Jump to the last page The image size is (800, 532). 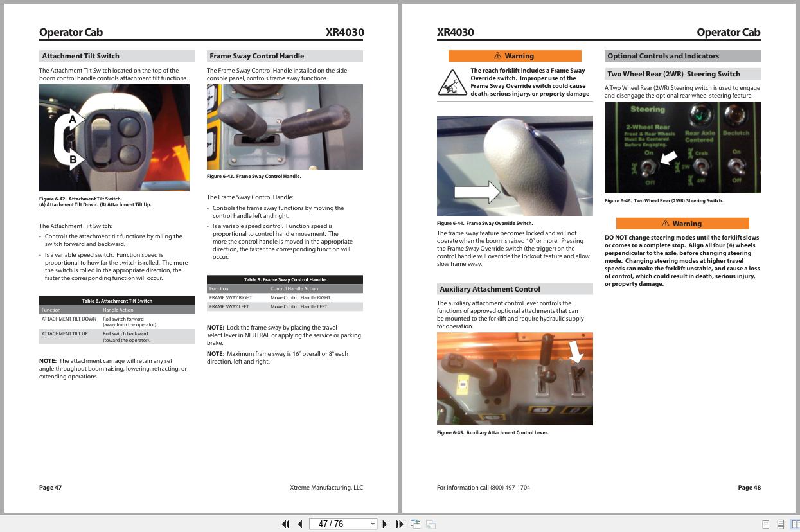(x=398, y=524)
